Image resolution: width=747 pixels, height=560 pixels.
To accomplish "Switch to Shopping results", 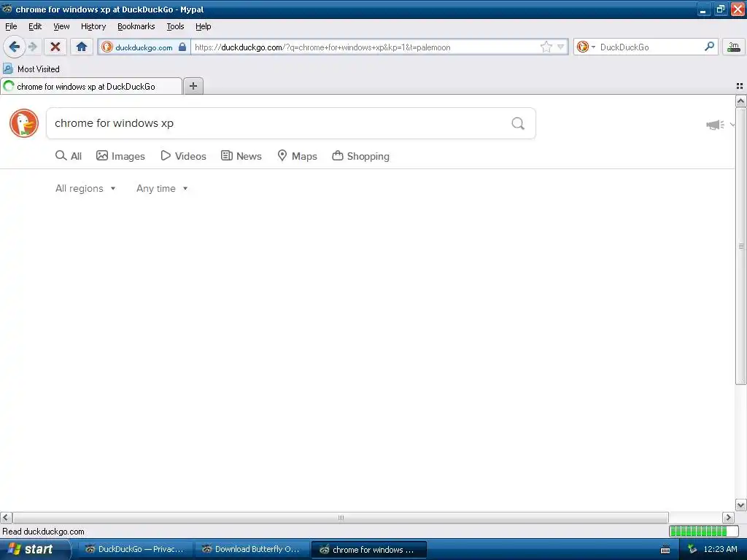I will (x=360, y=156).
